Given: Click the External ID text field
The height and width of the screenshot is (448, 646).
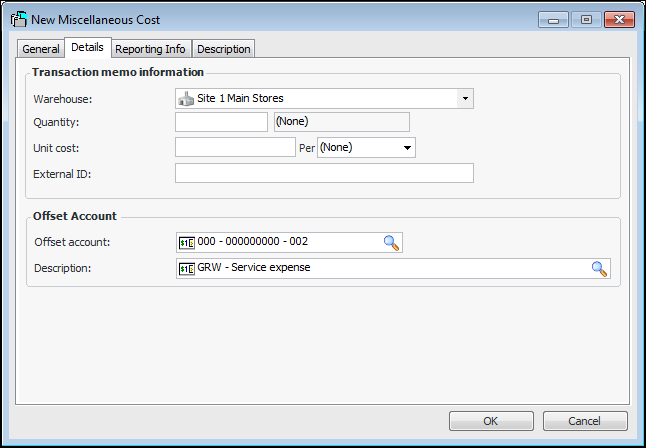Looking at the screenshot, I should [323, 173].
